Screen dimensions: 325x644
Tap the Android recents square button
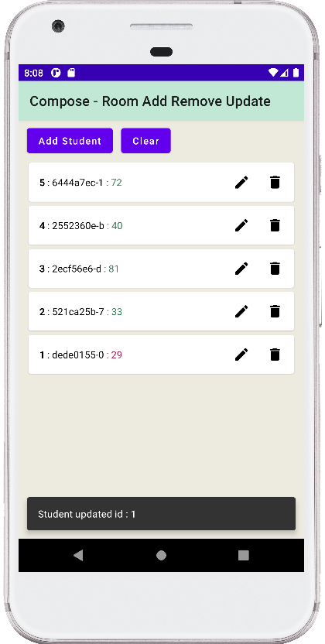tap(244, 555)
